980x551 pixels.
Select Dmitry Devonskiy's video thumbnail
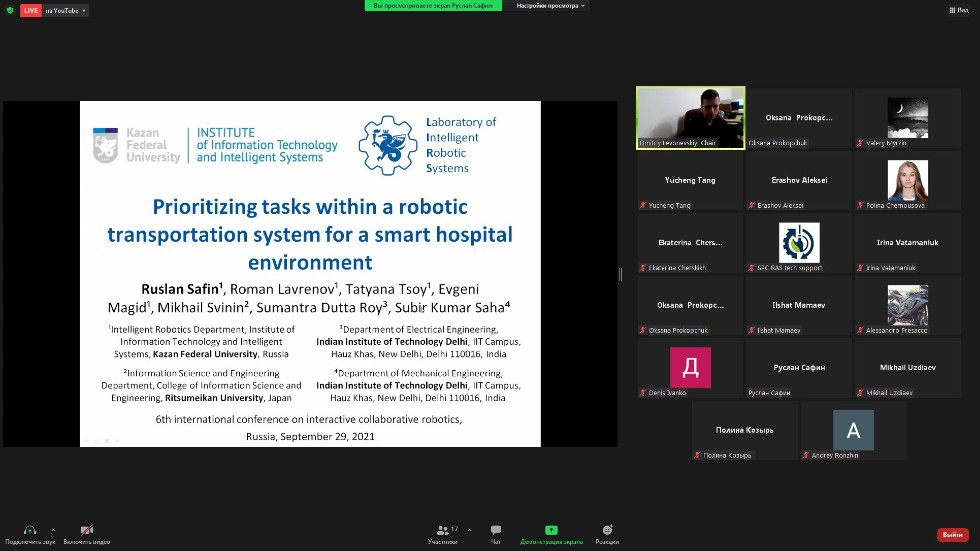tap(691, 117)
